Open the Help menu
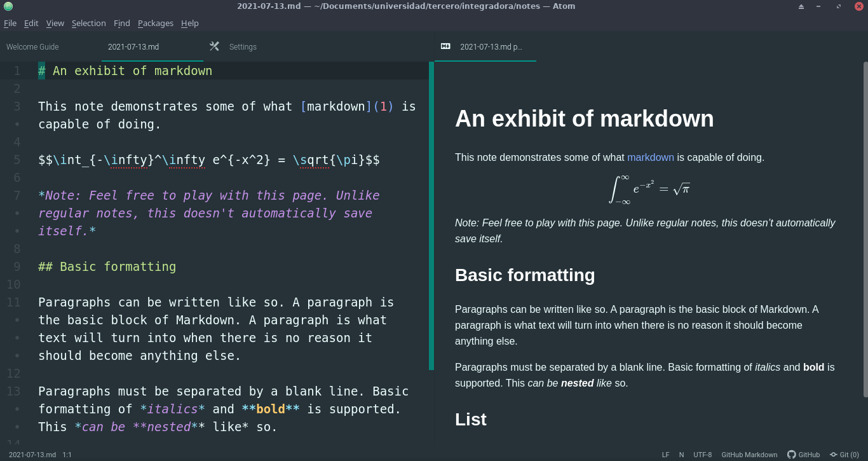The image size is (868, 461). click(x=189, y=23)
